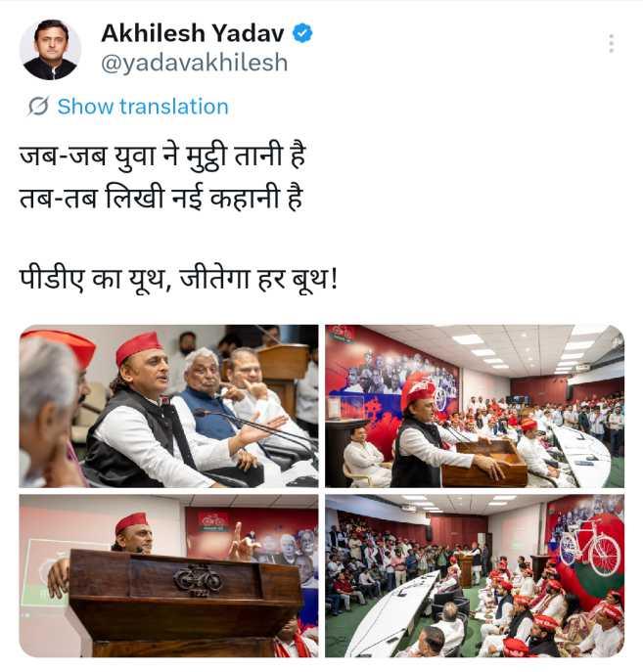Click the first Hindi line of the tweet

point(162,156)
